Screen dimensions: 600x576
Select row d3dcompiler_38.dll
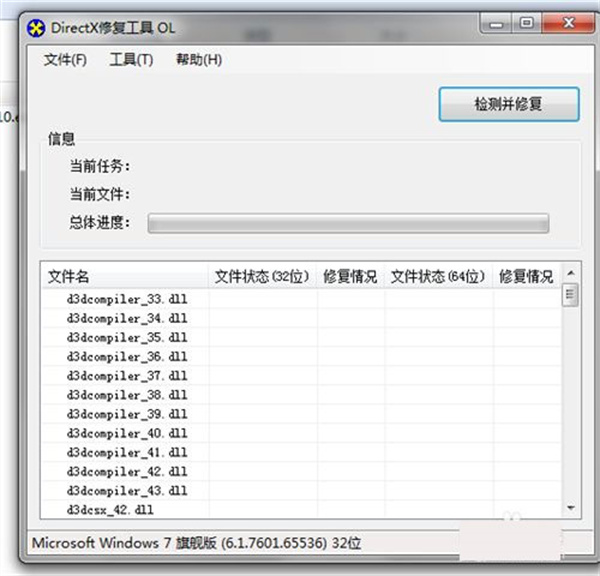pyautogui.click(x=301, y=395)
